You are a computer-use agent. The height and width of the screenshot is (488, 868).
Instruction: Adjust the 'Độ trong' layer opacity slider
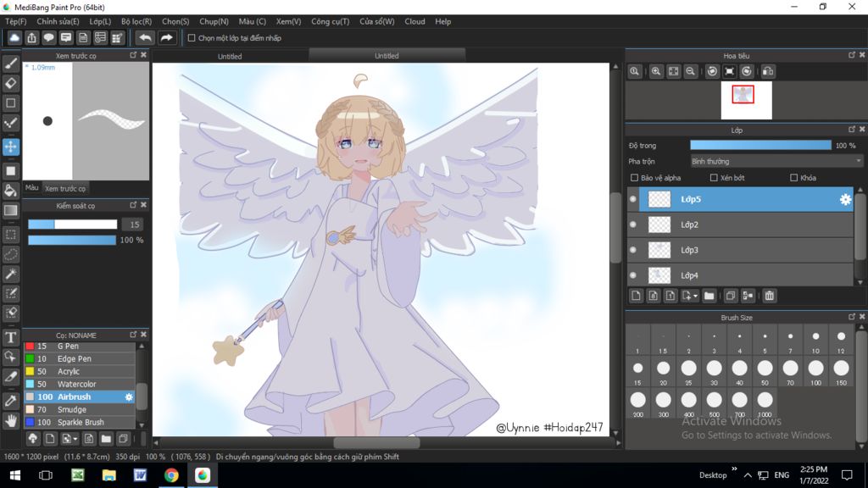[x=760, y=146]
